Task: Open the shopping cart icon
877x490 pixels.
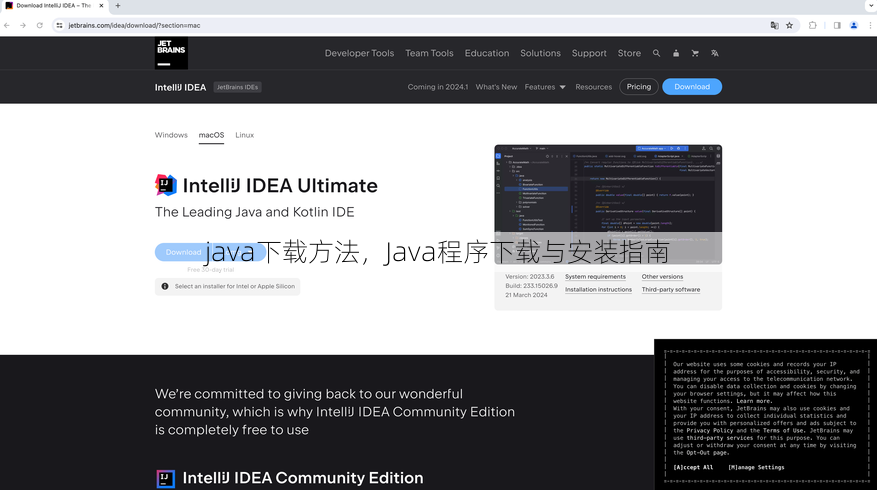Action: pyautogui.click(x=695, y=53)
